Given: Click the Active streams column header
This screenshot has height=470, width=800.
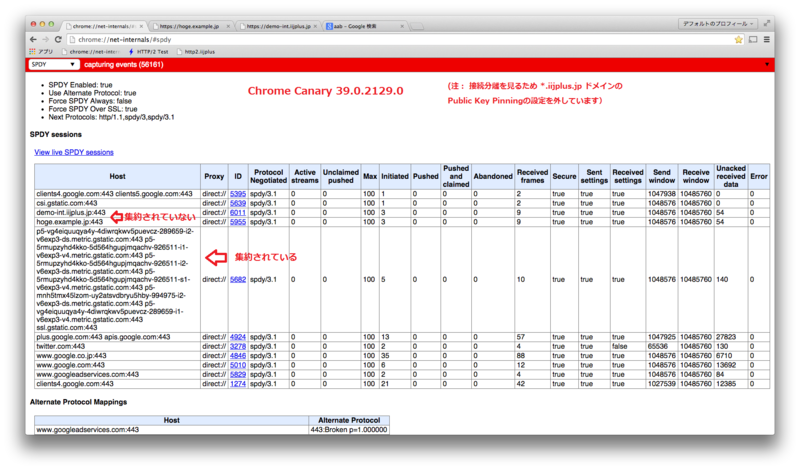Looking at the screenshot, I should coord(305,177).
